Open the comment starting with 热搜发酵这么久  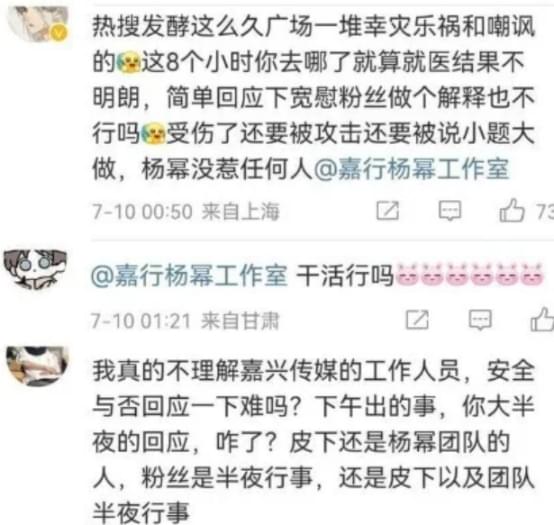point(313,98)
